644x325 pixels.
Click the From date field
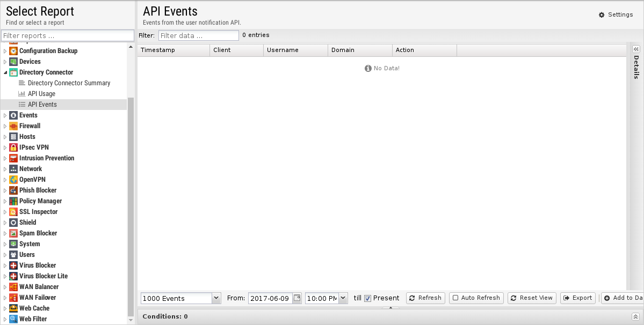click(x=270, y=298)
